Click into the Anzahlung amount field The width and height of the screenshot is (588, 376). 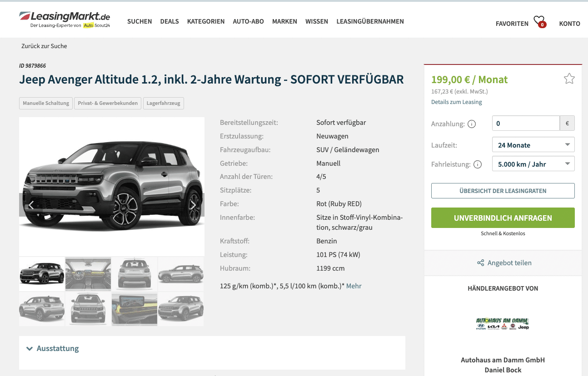pos(526,123)
